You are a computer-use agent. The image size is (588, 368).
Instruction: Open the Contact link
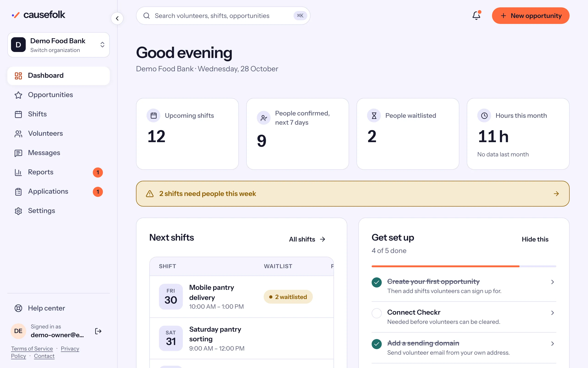[x=44, y=356]
